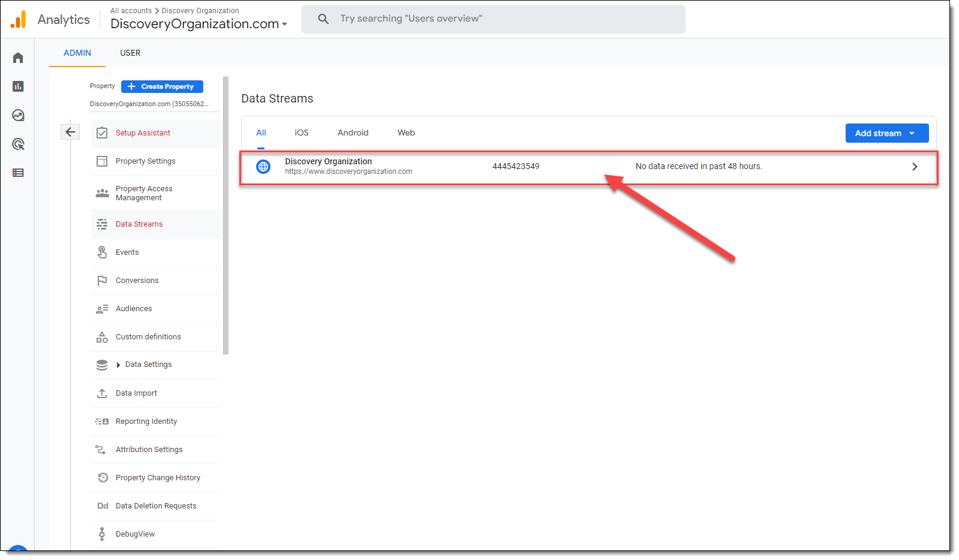Open stream details with right chevron

[915, 167]
